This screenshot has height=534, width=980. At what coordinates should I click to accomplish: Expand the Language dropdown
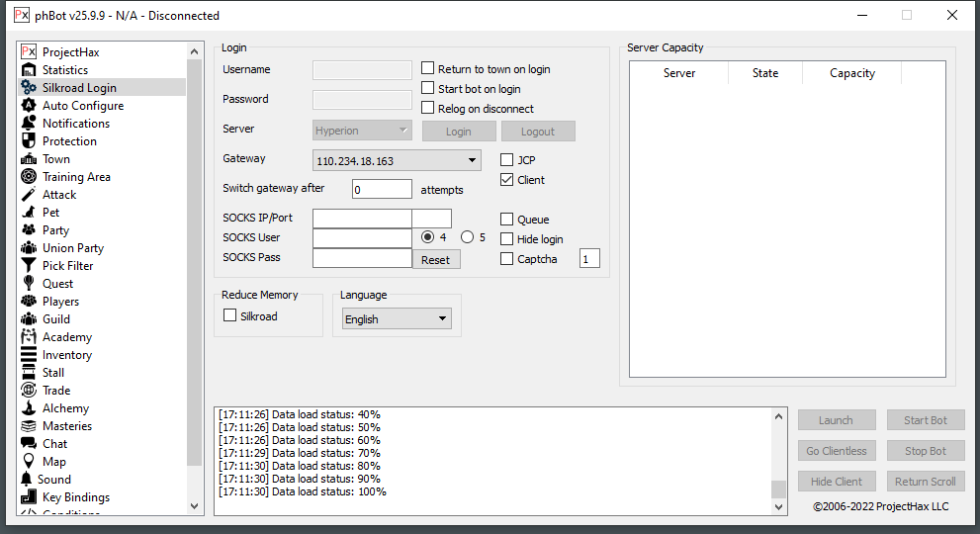click(x=397, y=319)
